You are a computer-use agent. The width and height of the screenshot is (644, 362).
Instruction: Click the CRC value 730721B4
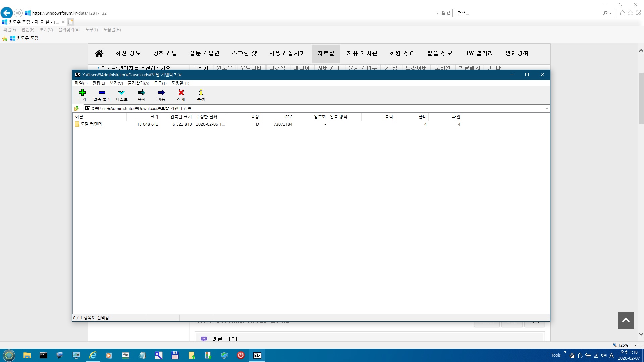tap(283, 124)
